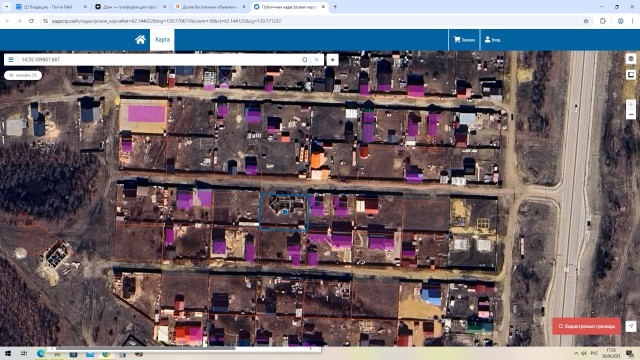Close the Дзен browser tab

[x=164, y=7]
